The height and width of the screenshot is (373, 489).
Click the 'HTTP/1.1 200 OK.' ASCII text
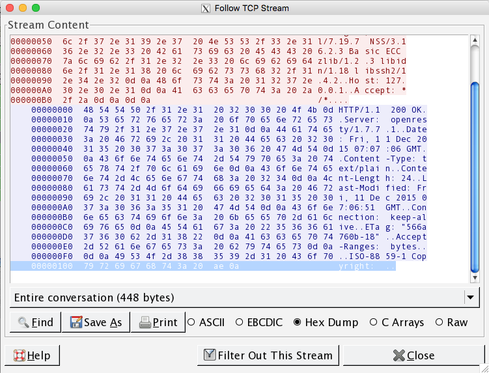point(382,110)
